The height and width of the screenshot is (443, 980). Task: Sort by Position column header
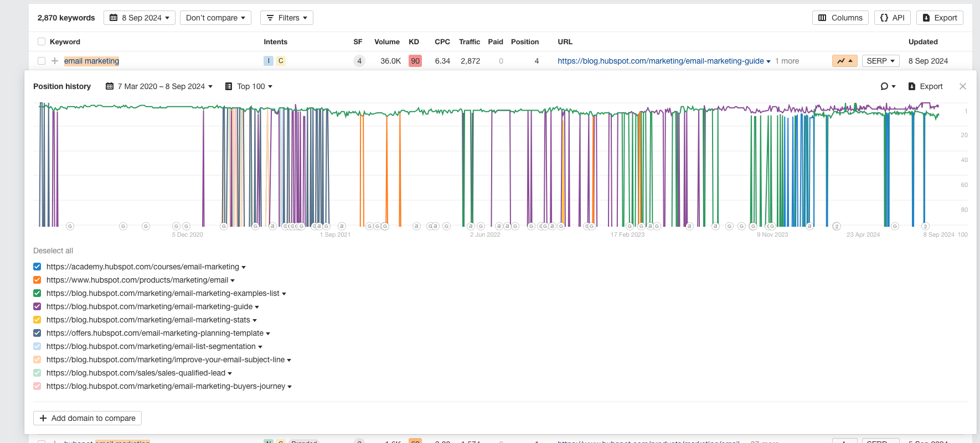click(525, 41)
